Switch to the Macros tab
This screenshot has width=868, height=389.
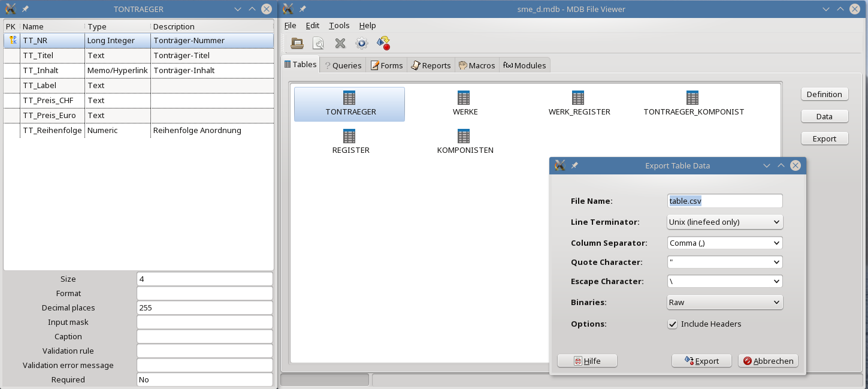[477, 65]
